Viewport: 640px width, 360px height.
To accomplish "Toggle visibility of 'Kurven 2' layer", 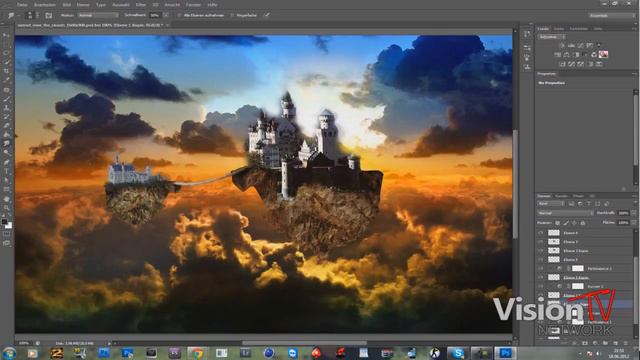I will point(540,286).
